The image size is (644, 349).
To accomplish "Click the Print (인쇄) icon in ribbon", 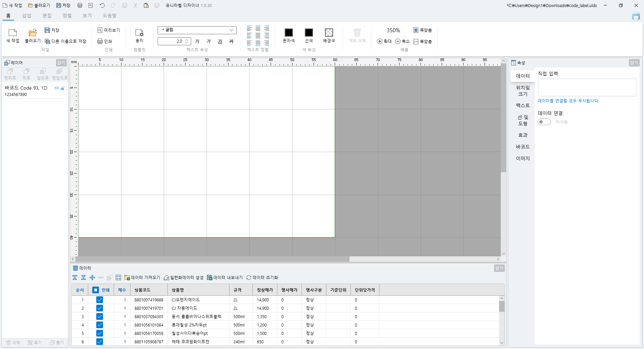I will click(x=100, y=41).
